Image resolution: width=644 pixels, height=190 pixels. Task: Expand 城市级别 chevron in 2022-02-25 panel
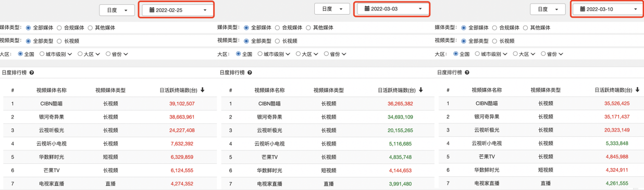coord(70,54)
